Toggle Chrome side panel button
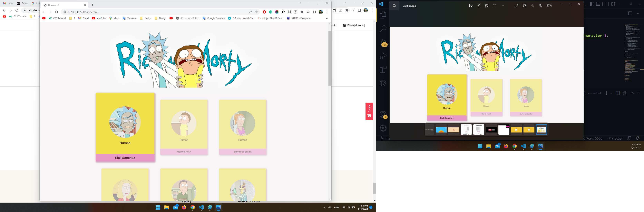This screenshot has width=644, height=212. tap(315, 12)
